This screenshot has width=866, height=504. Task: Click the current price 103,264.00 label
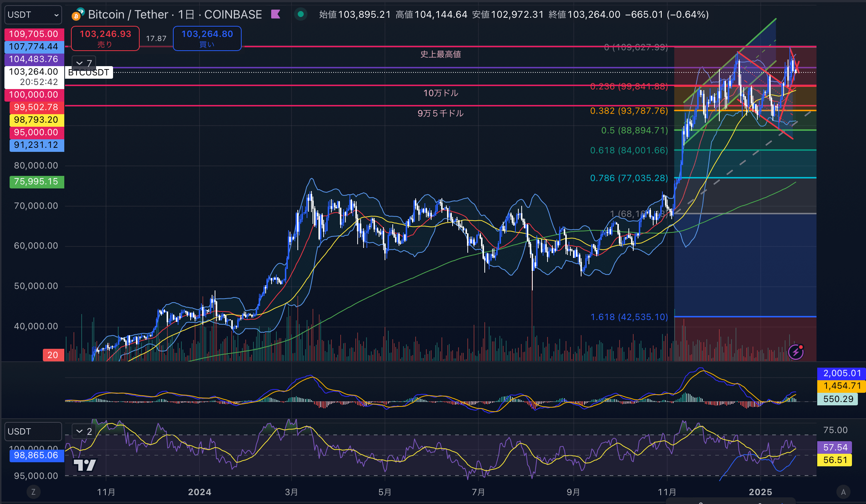click(x=34, y=77)
